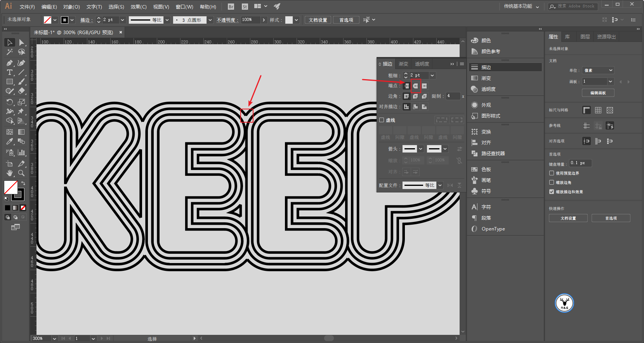Select the Hand tool

pos(10,173)
